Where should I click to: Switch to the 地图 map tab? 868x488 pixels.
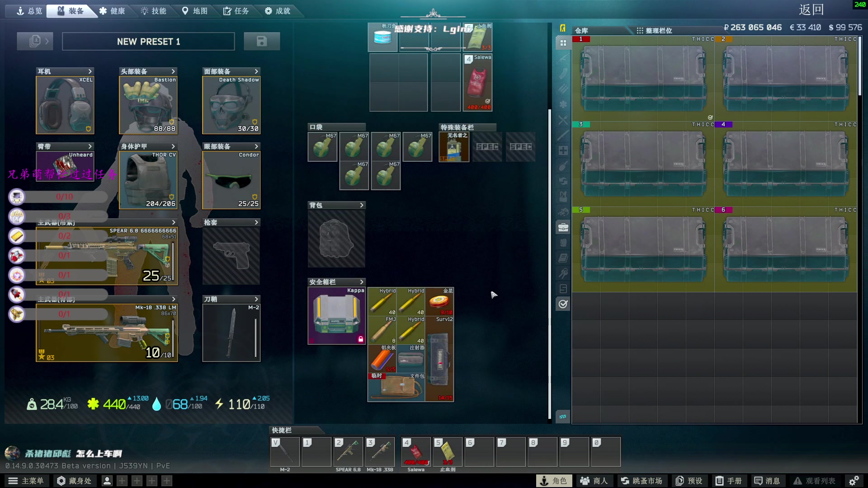tap(195, 11)
